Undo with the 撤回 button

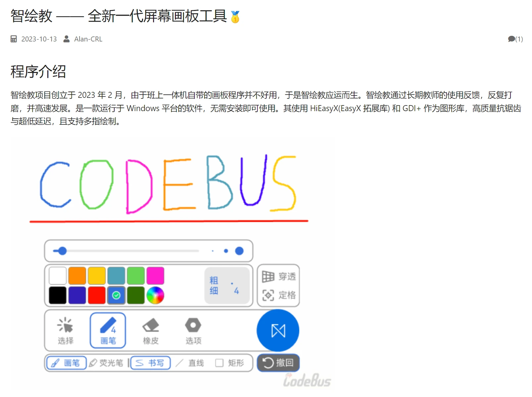[278, 363]
